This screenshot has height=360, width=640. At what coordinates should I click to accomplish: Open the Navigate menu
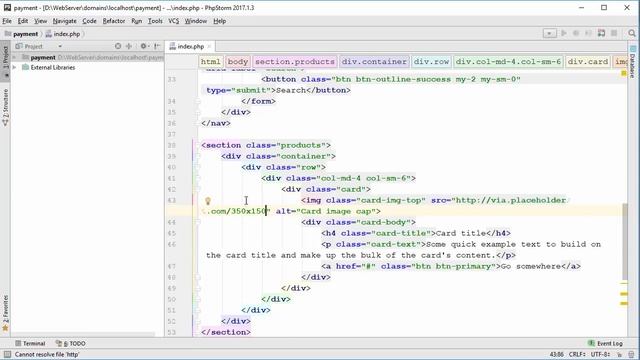pyautogui.click(x=64, y=21)
